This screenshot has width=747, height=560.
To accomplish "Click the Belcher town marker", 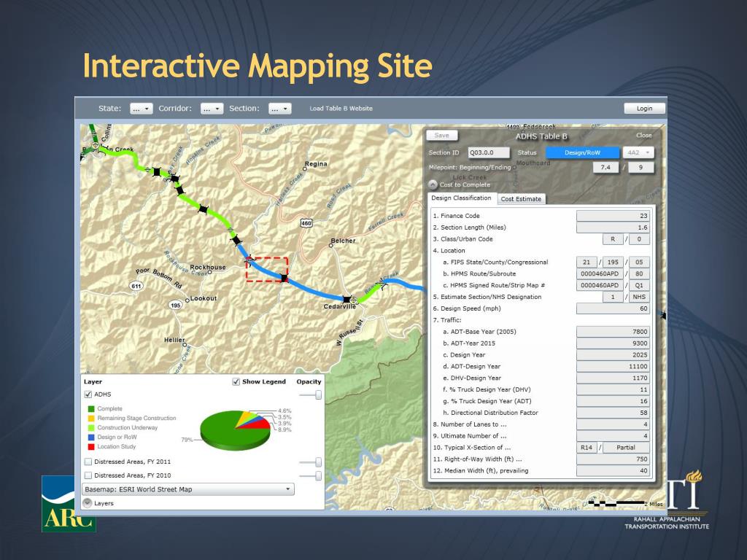I will tap(332, 246).
